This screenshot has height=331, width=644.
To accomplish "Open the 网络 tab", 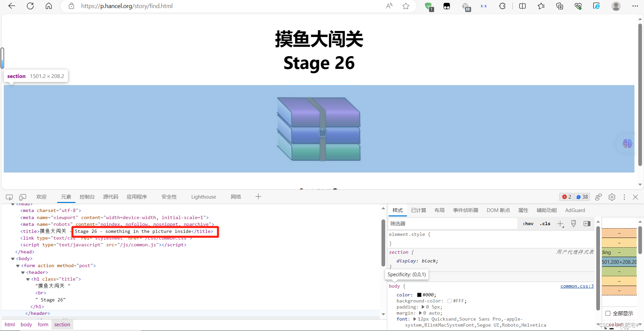I will [x=236, y=197].
